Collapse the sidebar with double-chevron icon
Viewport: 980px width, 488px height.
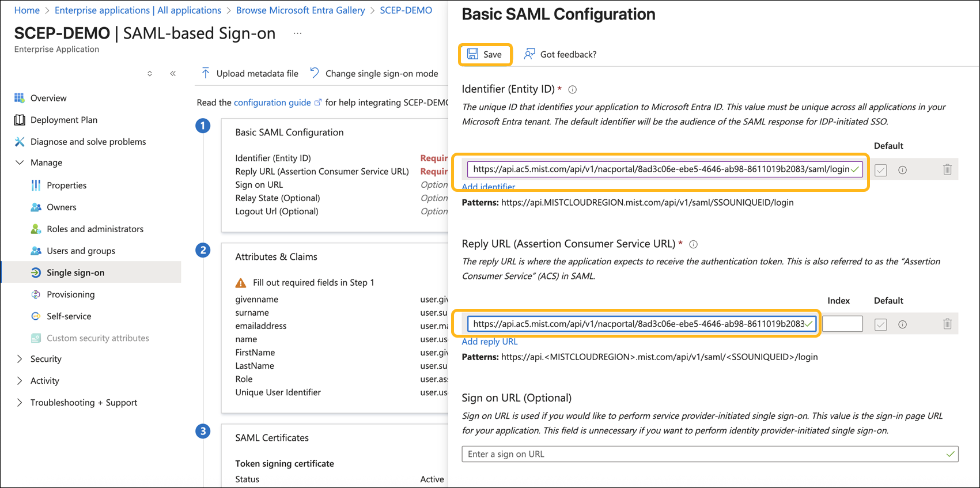coord(173,73)
